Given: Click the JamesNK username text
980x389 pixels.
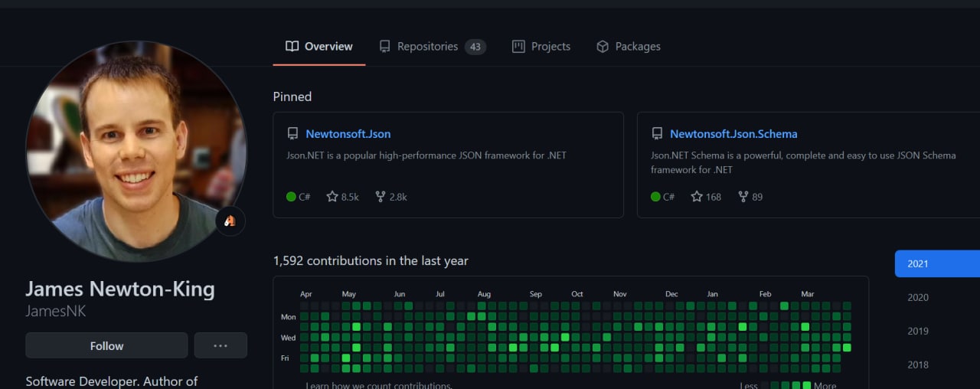Looking at the screenshot, I should 56,312.
